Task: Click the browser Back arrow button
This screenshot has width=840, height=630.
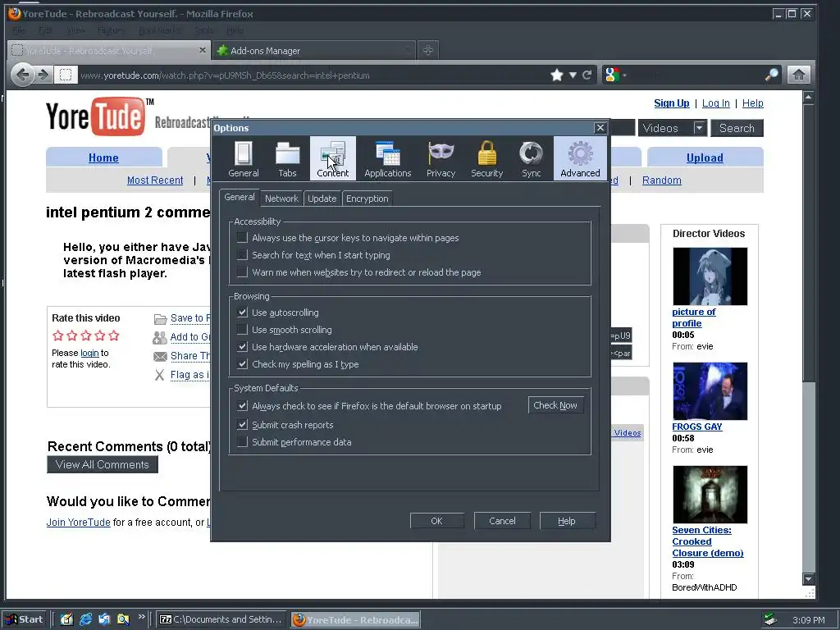Action: pos(22,75)
